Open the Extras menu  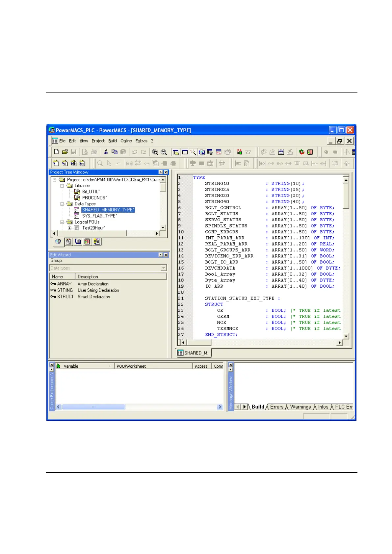point(142,141)
